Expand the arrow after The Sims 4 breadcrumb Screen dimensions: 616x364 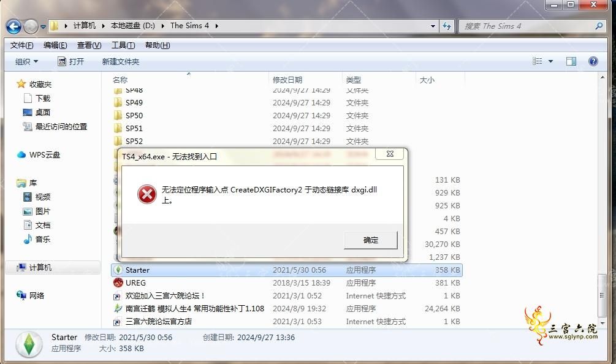click(x=216, y=26)
